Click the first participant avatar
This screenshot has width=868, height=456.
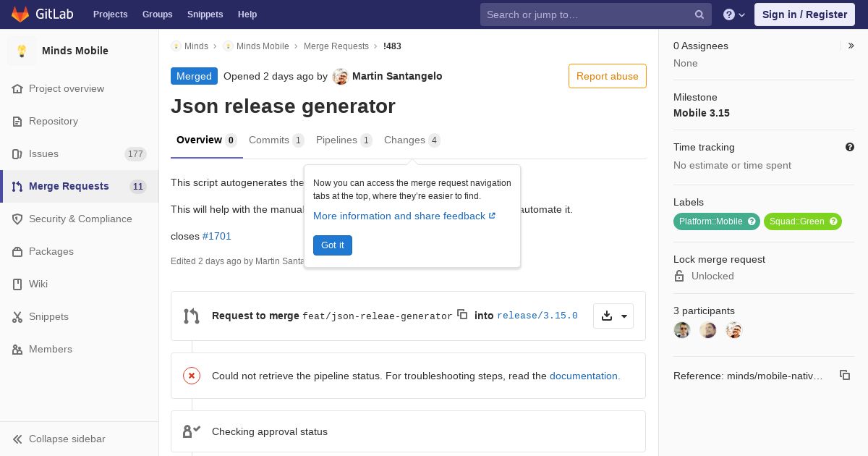(682, 330)
